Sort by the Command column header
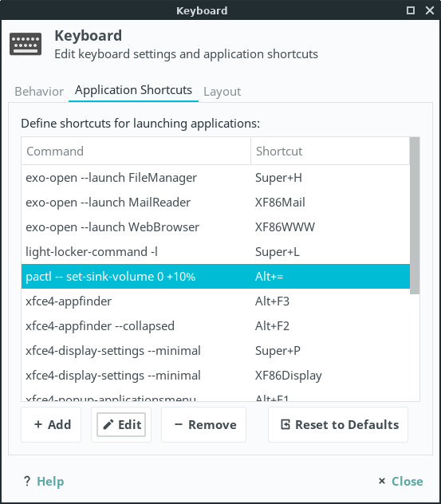441x504 pixels. pos(136,151)
